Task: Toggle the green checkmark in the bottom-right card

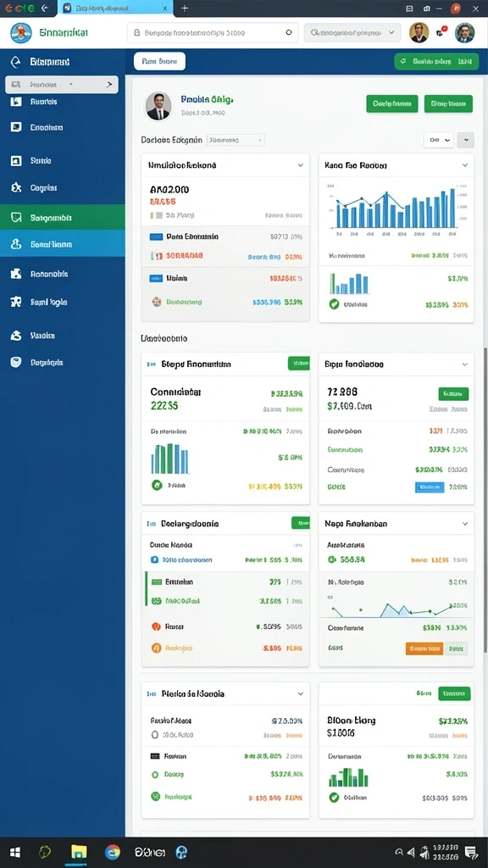Action: coord(334,797)
